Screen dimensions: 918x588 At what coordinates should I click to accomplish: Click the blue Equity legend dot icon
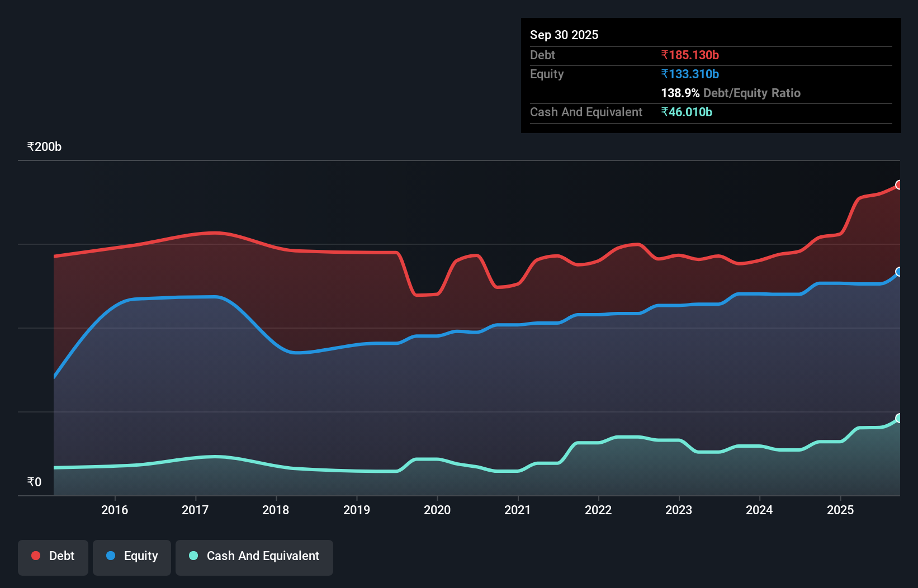[110, 556]
